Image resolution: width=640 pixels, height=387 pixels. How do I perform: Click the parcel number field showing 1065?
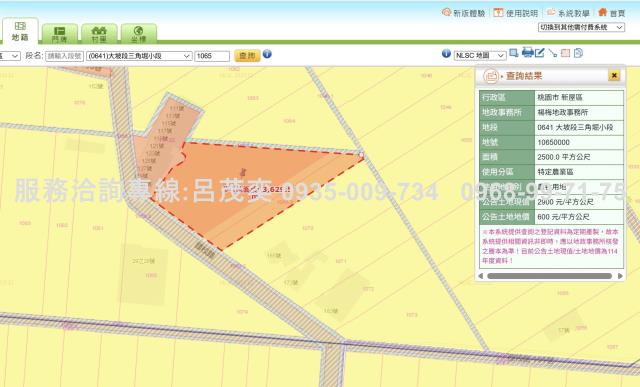click(212, 56)
